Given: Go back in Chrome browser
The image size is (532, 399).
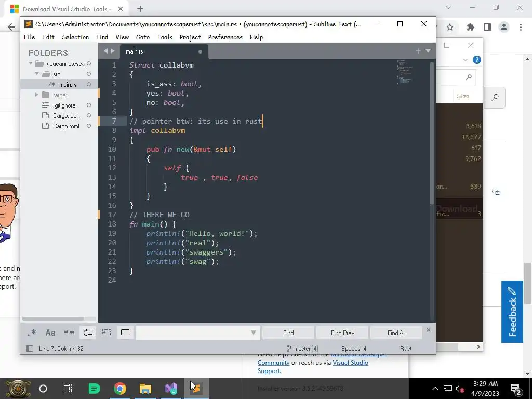Looking at the screenshot, I should pos(11,27).
